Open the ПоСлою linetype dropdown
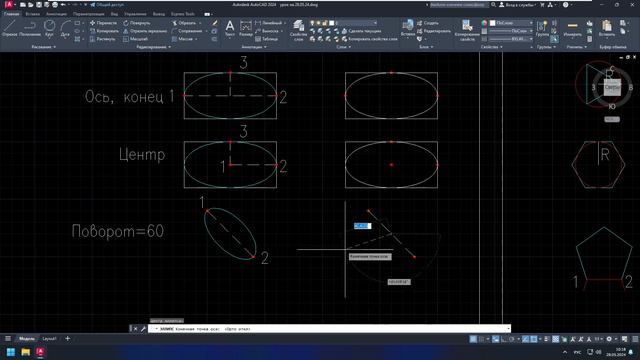 tap(511, 31)
